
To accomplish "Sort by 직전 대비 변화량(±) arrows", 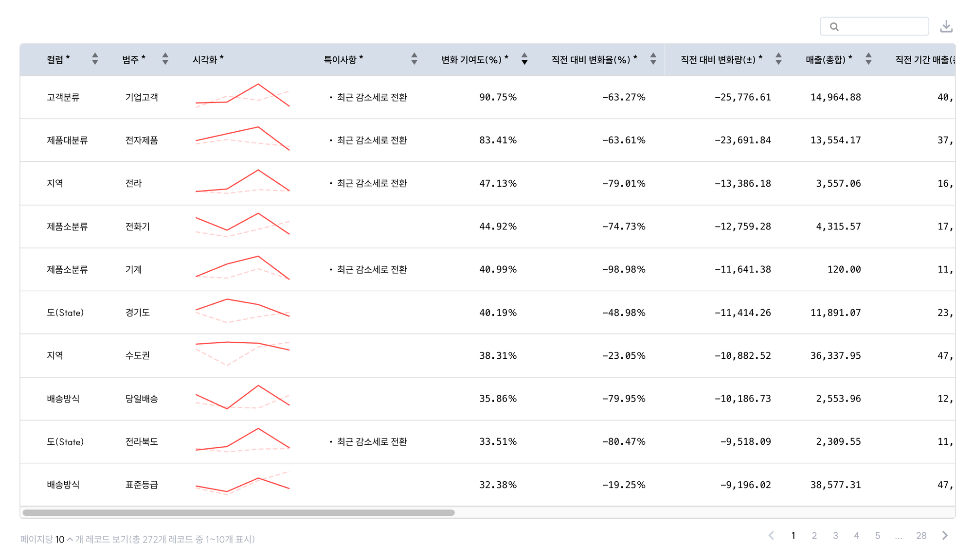I will tap(778, 59).
